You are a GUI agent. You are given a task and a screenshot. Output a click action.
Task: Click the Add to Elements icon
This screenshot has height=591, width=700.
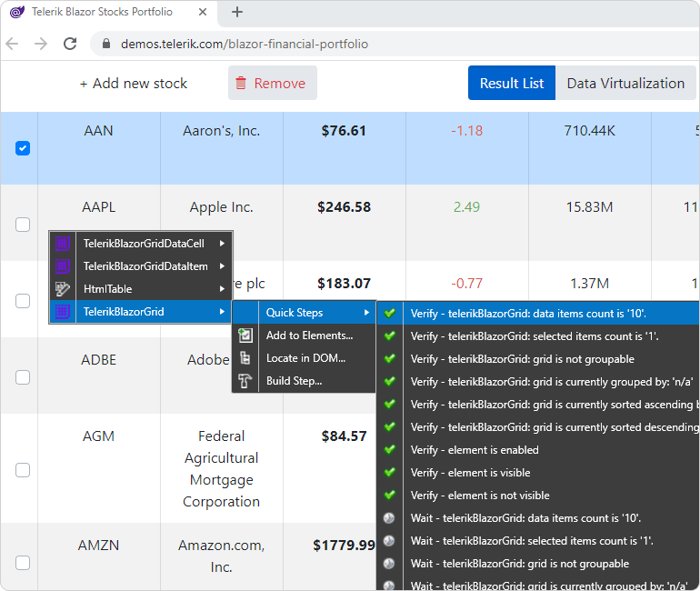(245, 336)
